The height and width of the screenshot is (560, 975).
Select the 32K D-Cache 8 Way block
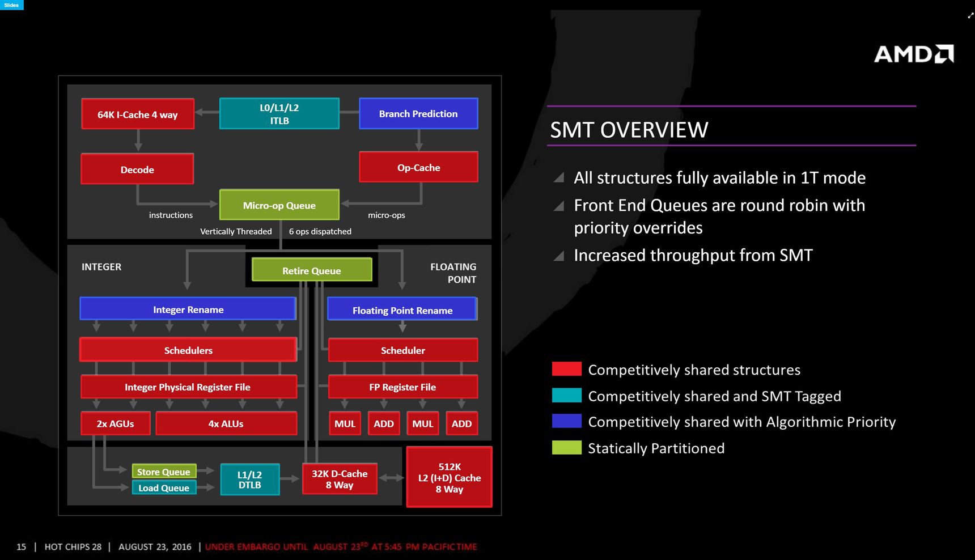[340, 479]
